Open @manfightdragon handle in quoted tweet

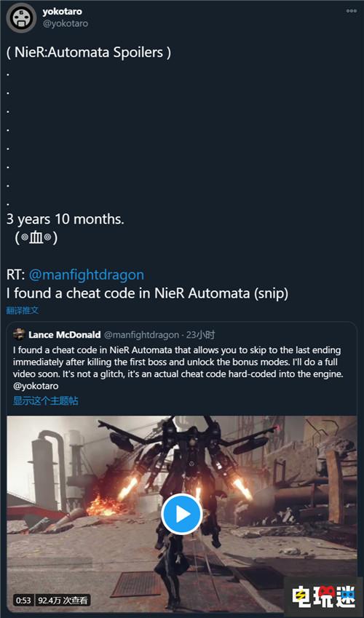tap(141, 335)
